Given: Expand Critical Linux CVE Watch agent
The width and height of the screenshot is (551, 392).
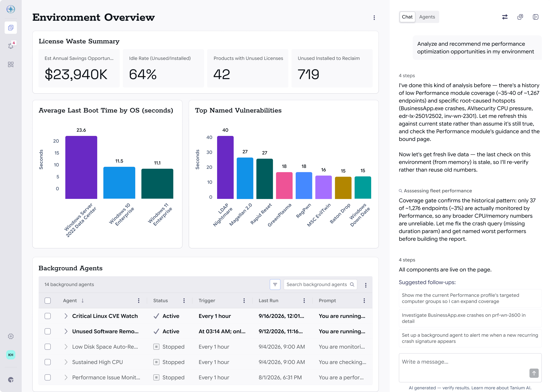Looking at the screenshot, I should point(66,316).
